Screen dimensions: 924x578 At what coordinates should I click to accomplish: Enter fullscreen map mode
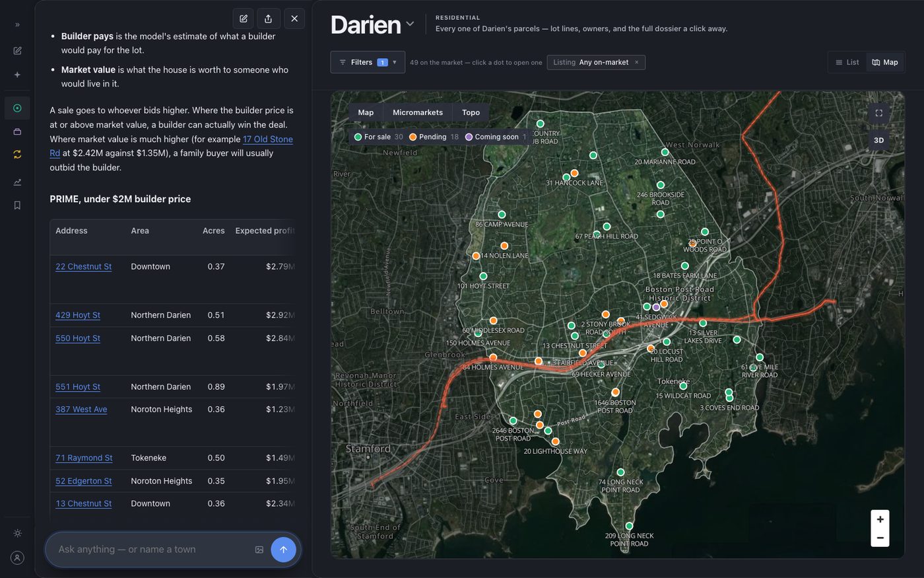(x=879, y=113)
